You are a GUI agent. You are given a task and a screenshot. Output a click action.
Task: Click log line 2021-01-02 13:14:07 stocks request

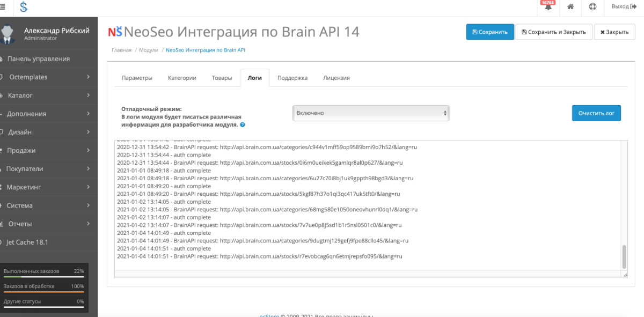(x=259, y=225)
